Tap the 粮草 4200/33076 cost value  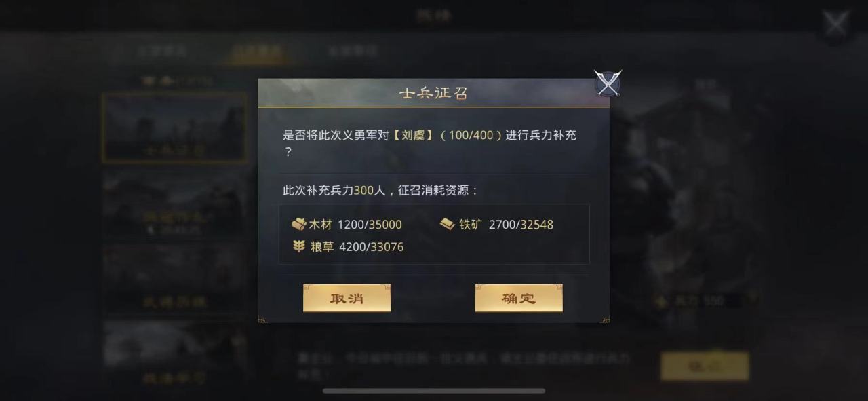pos(371,247)
